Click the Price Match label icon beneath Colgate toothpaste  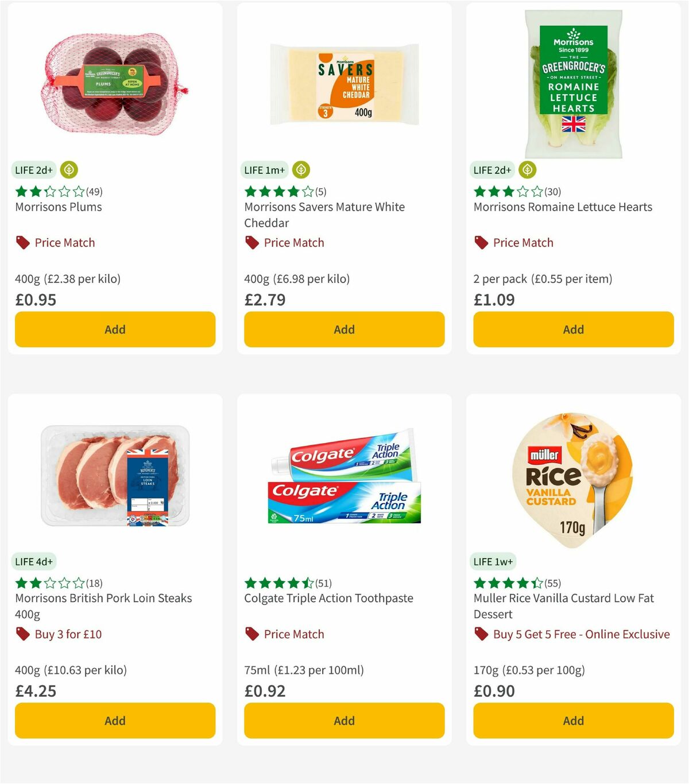point(251,634)
